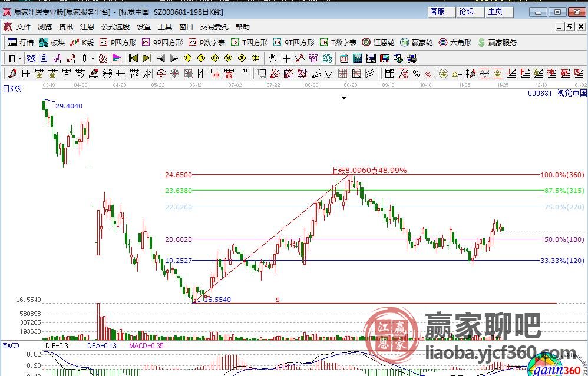Open the 帮助 menu
This screenshot has width=588, height=376.
243,27
